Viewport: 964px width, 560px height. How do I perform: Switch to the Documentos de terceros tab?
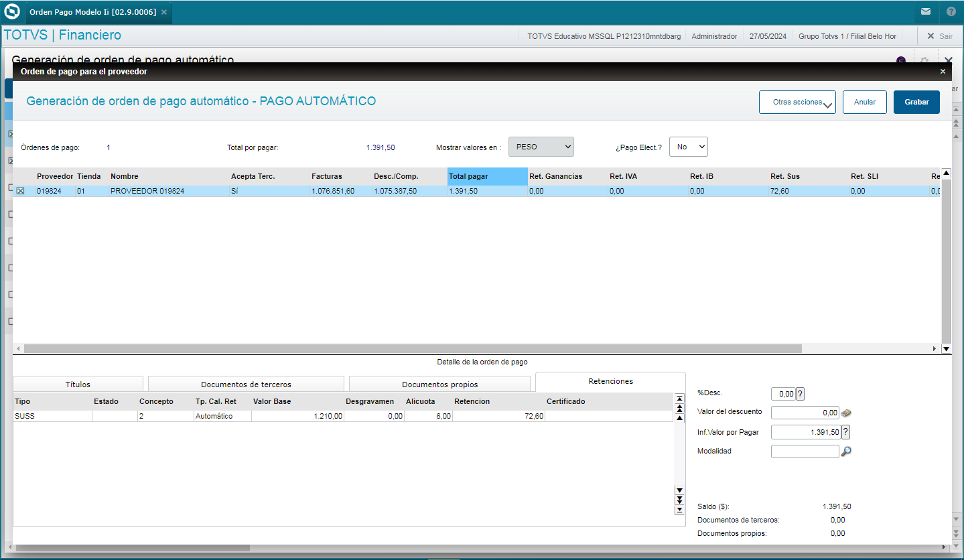coord(246,384)
